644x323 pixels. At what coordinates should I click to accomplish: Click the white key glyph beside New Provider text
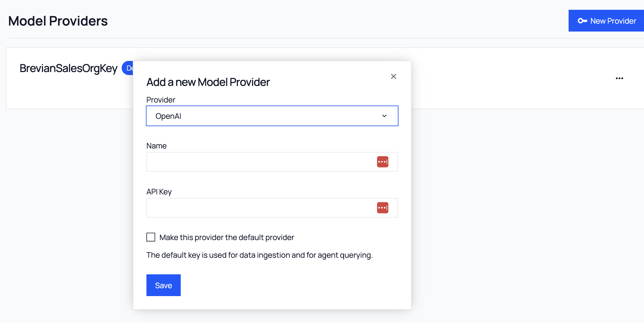point(582,20)
